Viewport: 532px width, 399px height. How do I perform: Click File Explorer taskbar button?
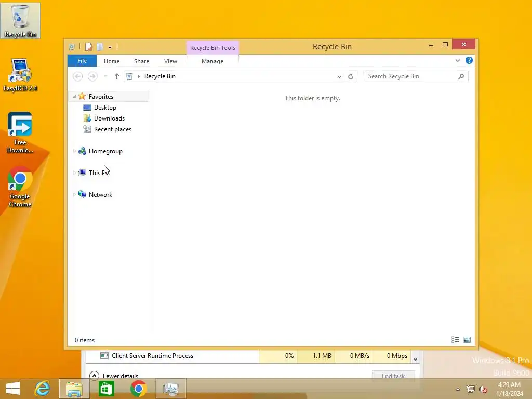(x=74, y=389)
